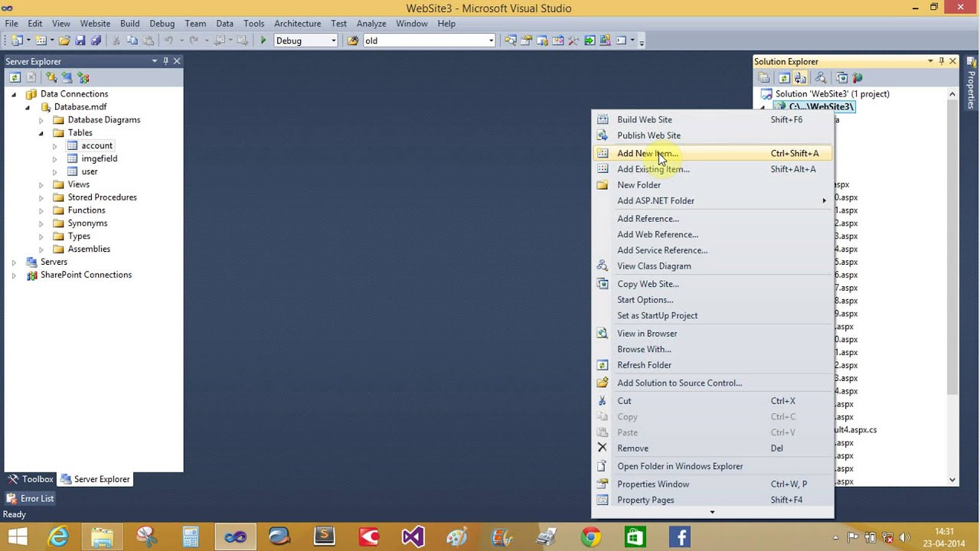The image size is (980, 551).
Task: Select Add New Item in context menu
Action: (713, 153)
